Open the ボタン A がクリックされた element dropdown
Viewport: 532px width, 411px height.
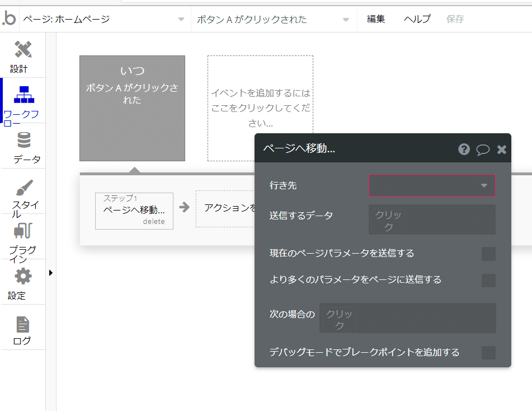pyautogui.click(x=274, y=20)
